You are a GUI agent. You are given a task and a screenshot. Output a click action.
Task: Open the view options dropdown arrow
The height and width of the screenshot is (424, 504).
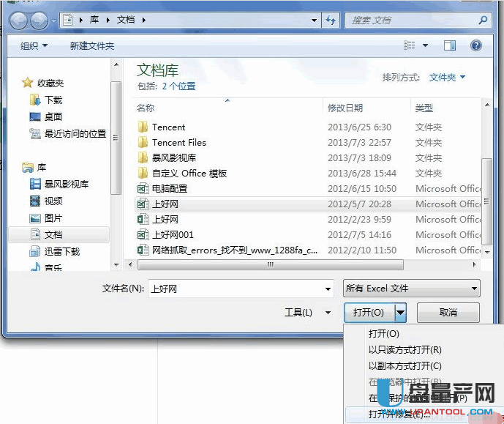coord(425,45)
